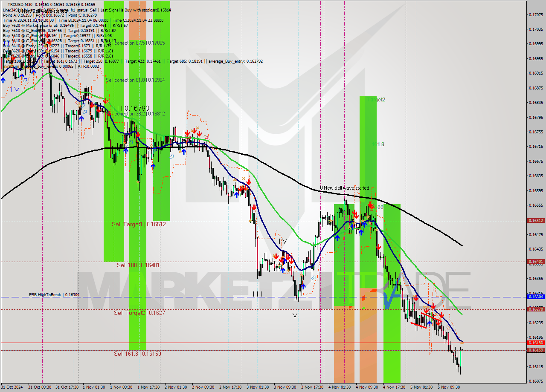Click the 0.16795 price axis label
Viewport: 546px width, 392px height.
coord(536,117)
